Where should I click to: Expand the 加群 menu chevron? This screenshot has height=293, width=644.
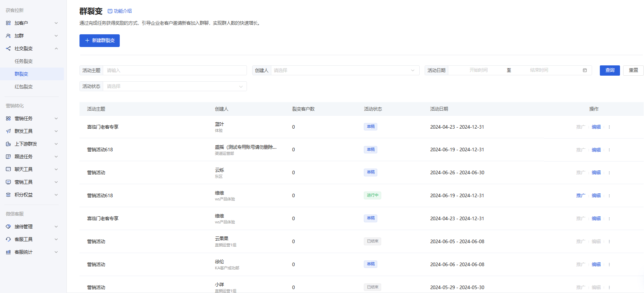point(56,36)
